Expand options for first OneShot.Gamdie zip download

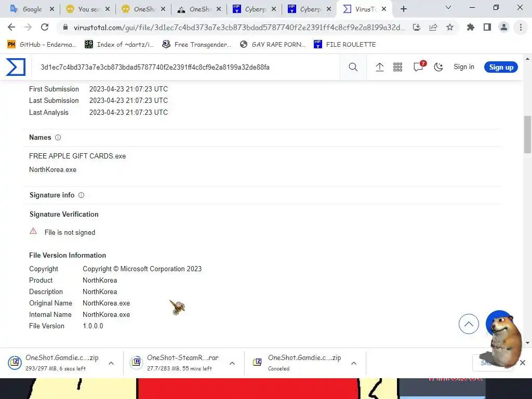pyautogui.click(x=111, y=363)
